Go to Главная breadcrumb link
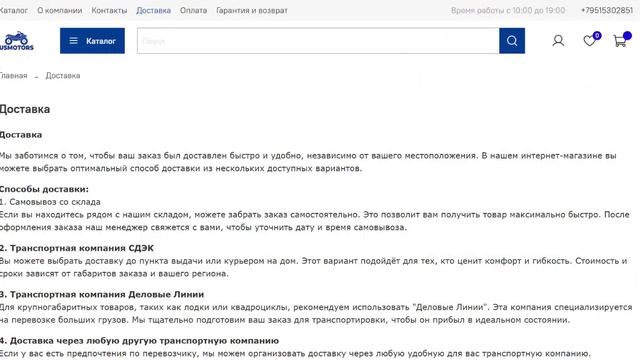640x360 pixels. tap(13, 76)
